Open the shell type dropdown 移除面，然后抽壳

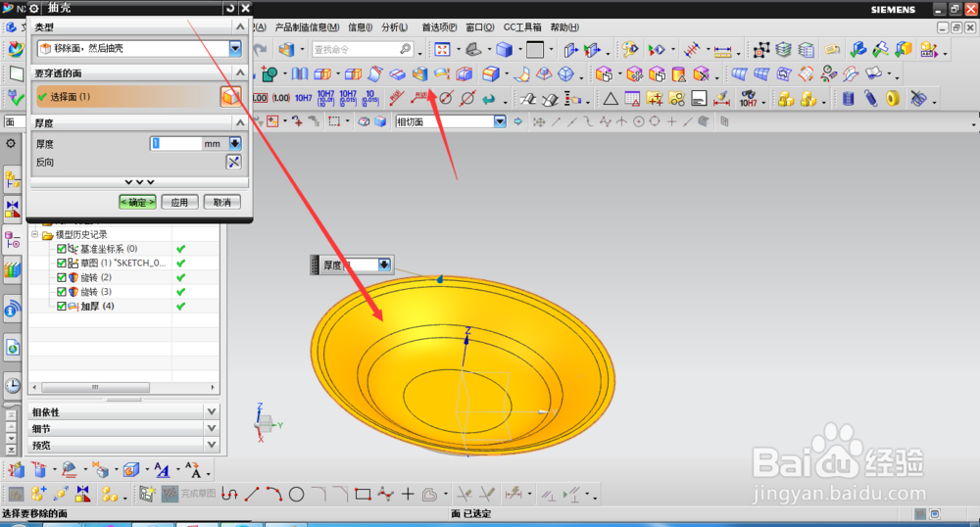tap(235, 48)
